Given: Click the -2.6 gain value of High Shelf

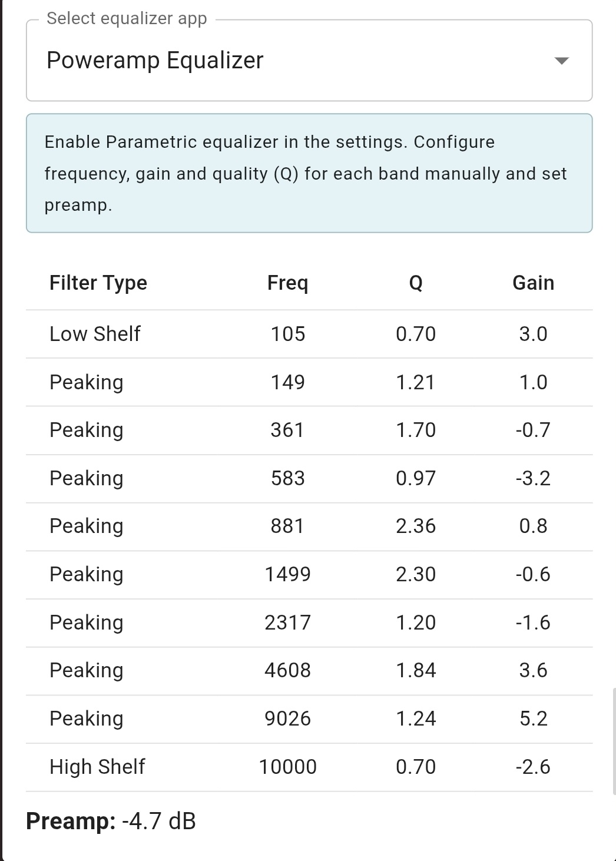Looking at the screenshot, I should pos(533,767).
